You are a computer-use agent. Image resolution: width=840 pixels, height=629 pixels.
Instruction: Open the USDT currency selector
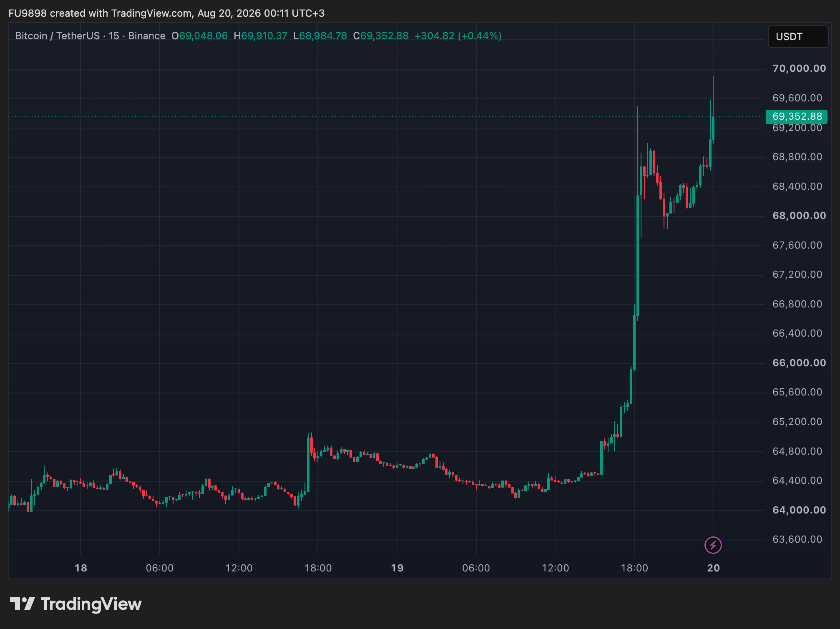pyautogui.click(x=798, y=37)
